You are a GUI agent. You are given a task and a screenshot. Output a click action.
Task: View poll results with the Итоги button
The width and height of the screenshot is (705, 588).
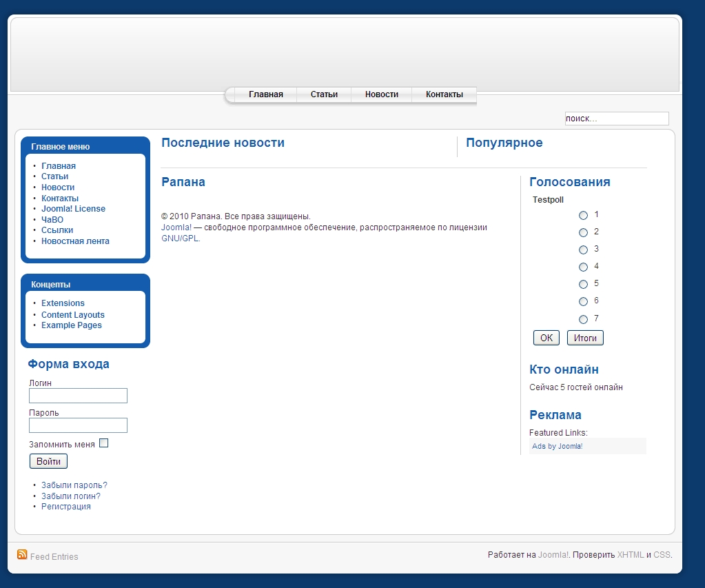pyautogui.click(x=585, y=338)
